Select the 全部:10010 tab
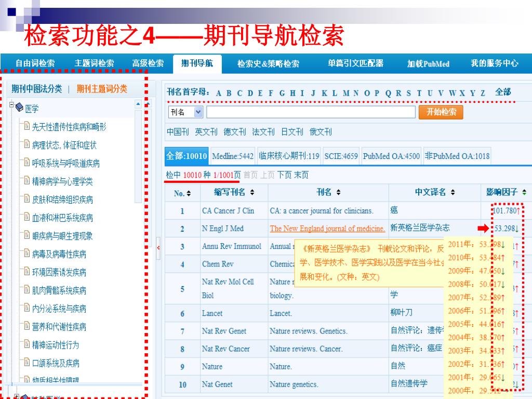Viewport: 532px width, 399px height. [187, 156]
